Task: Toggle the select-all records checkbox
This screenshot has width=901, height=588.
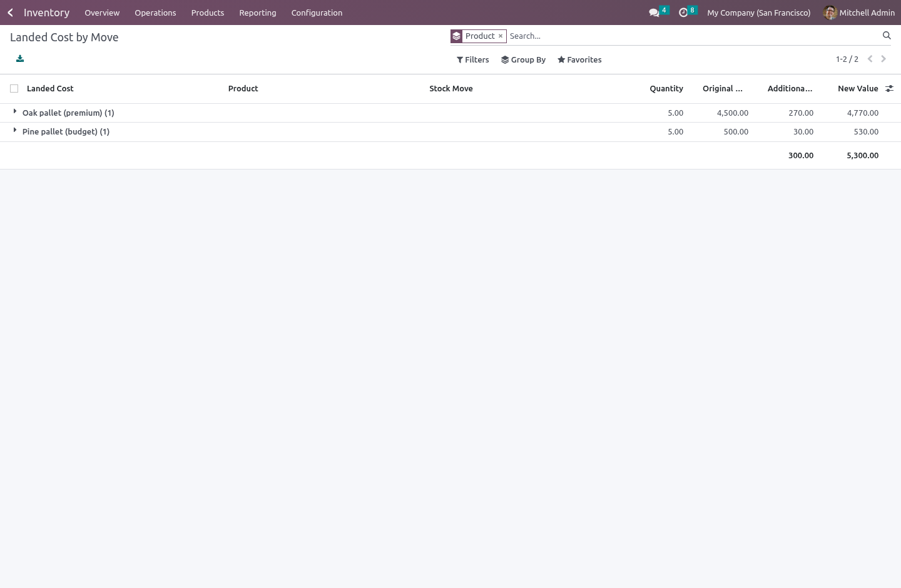Action: (14, 89)
